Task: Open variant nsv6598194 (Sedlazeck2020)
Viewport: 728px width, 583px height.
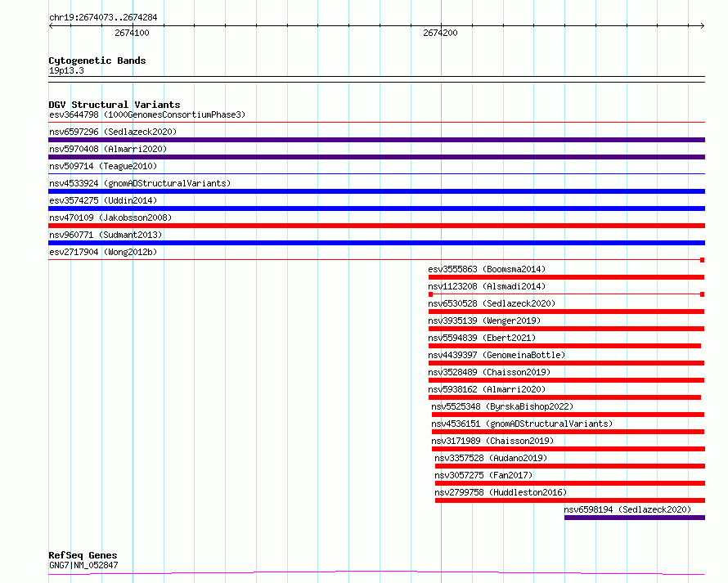Action: 627,509
